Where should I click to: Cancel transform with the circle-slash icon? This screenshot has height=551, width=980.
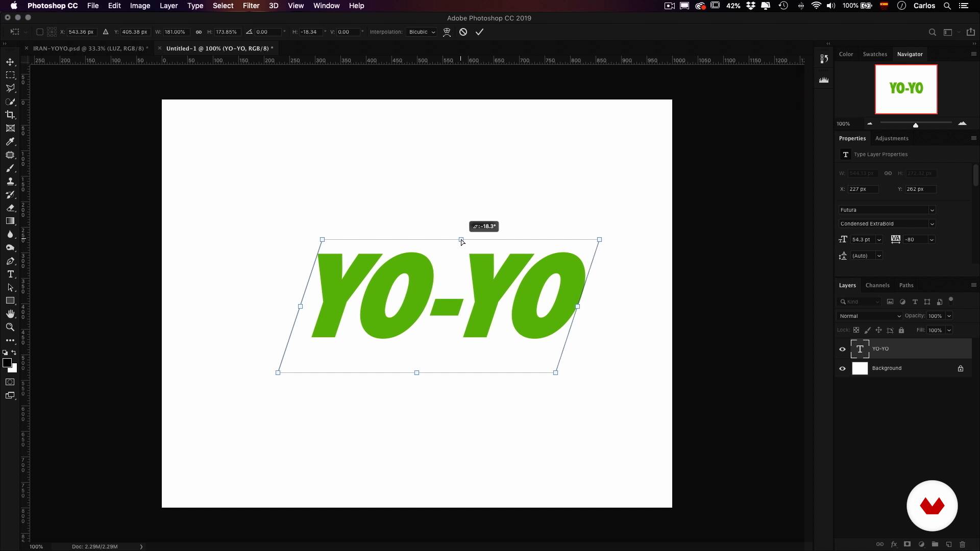[x=463, y=32]
